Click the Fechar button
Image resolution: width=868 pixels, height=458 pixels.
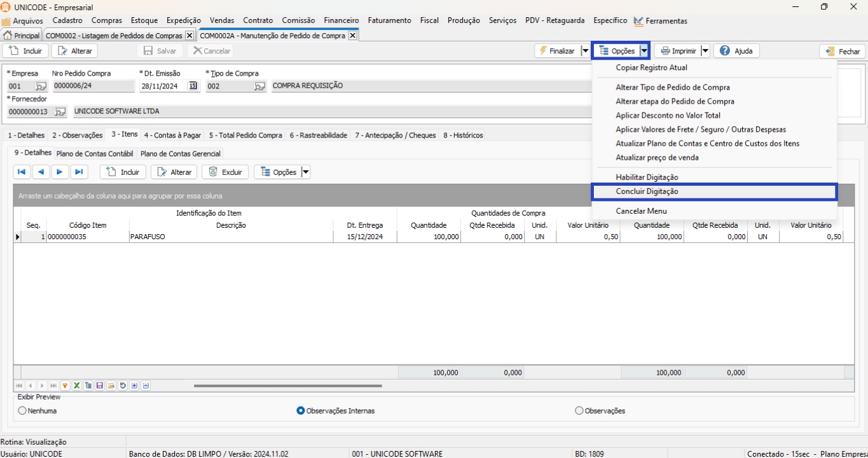[842, 52]
